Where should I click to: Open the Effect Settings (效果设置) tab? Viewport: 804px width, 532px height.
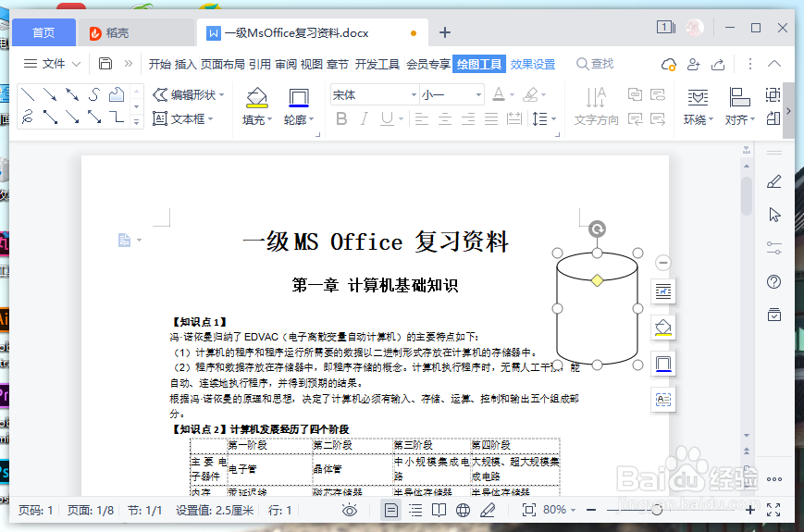click(533, 64)
